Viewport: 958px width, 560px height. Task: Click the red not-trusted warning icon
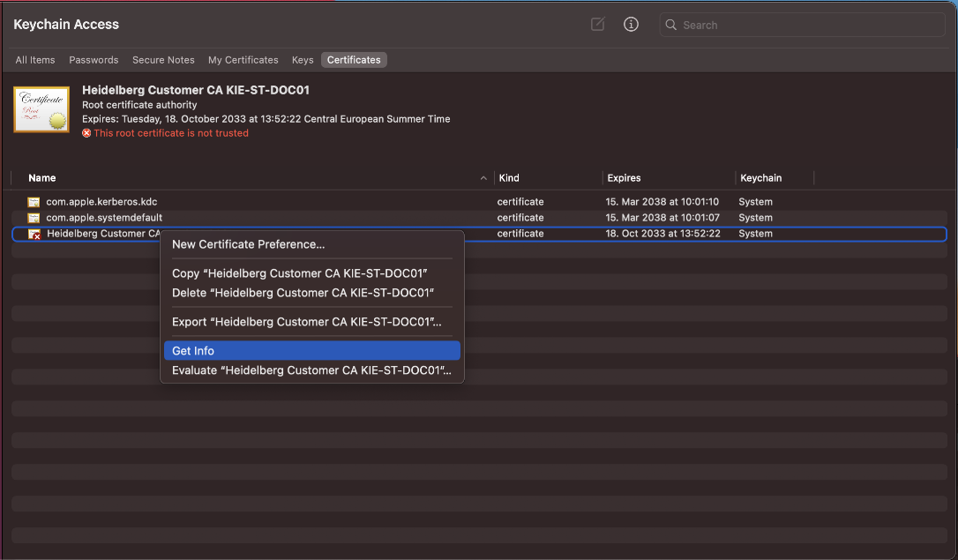86,133
